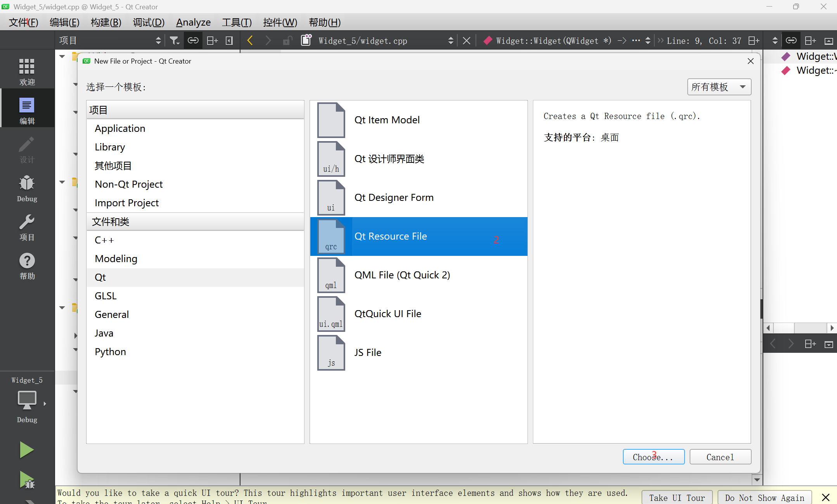Click the green Run button
The height and width of the screenshot is (504, 837).
[x=26, y=450]
